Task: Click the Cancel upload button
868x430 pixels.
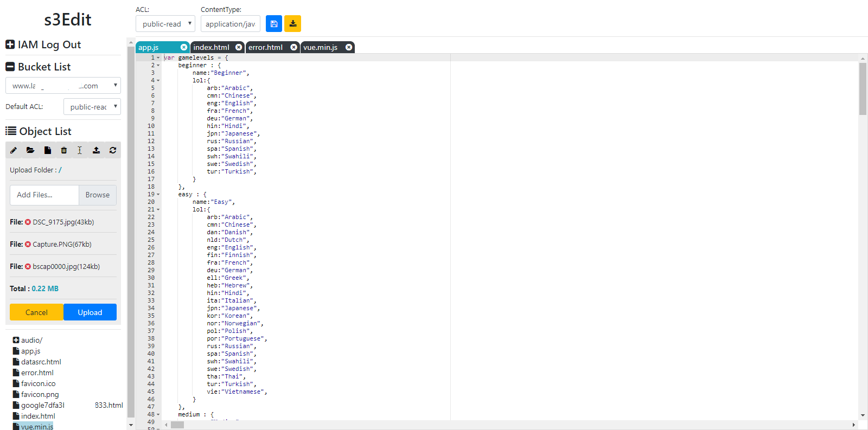Action: 36,312
